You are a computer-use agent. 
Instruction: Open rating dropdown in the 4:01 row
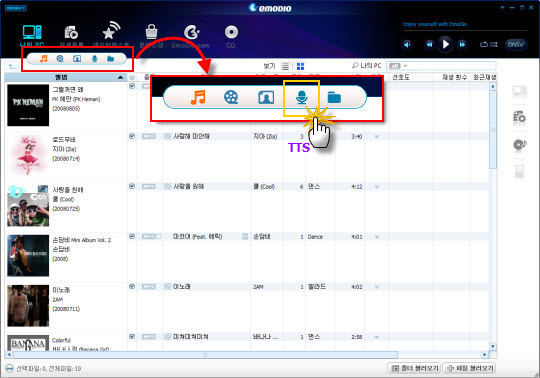point(376,237)
